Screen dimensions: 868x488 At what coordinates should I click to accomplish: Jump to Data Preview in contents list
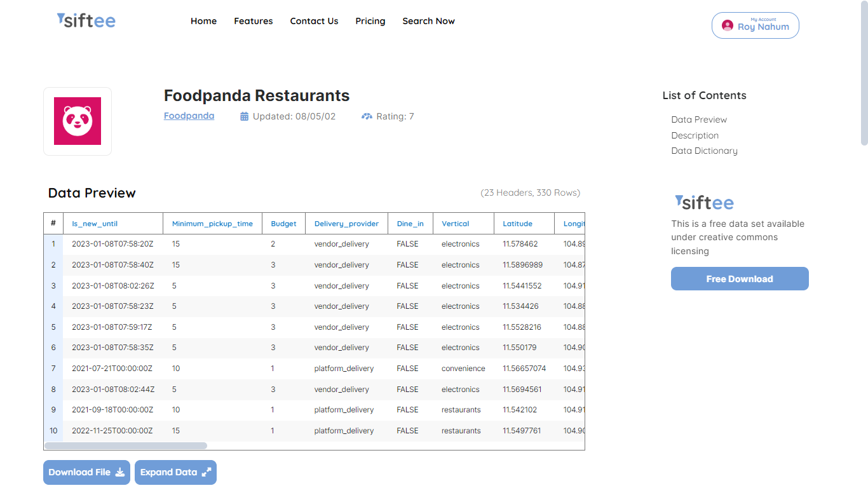(x=699, y=119)
